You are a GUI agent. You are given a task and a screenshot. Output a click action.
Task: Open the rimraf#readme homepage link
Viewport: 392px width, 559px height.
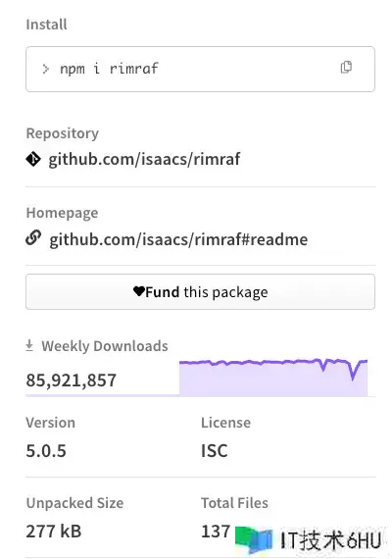click(x=178, y=239)
